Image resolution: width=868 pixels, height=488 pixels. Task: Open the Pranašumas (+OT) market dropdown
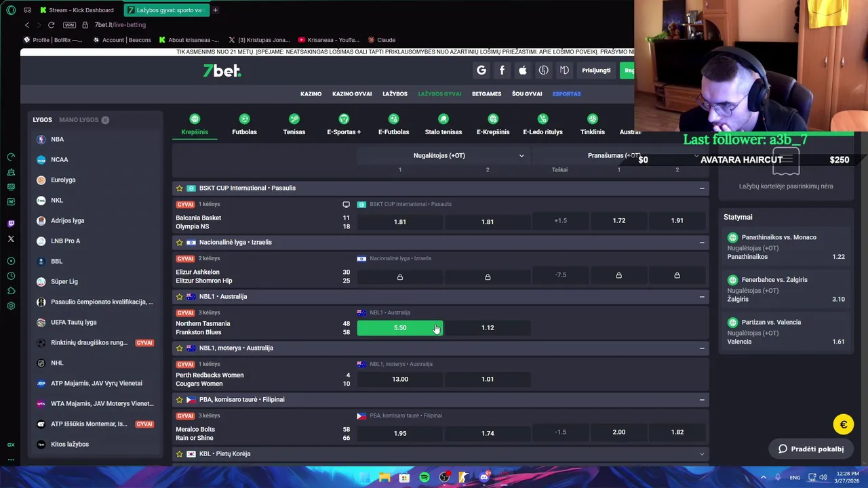(x=618, y=156)
